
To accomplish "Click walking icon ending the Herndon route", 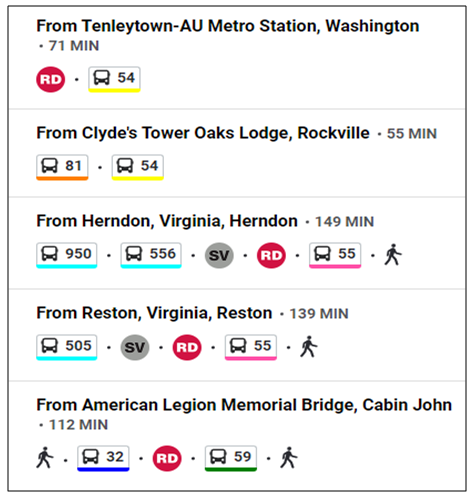I will (x=393, y=255).
